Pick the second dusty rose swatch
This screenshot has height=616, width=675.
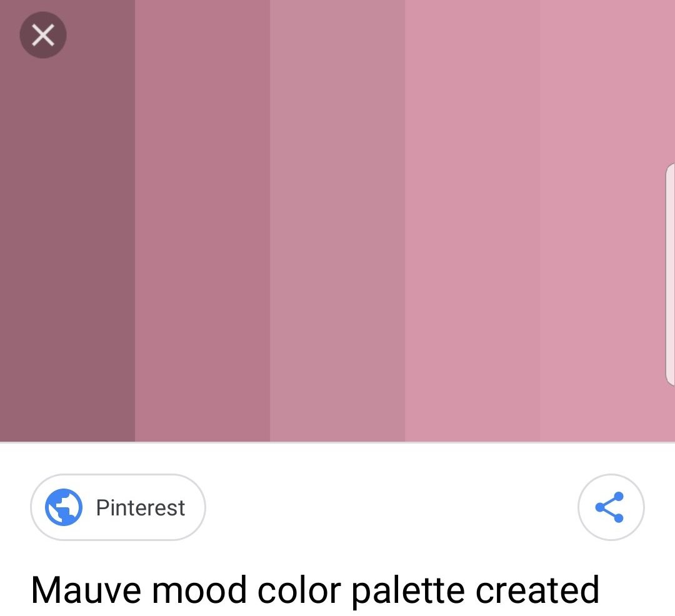(x=202, y=221)
